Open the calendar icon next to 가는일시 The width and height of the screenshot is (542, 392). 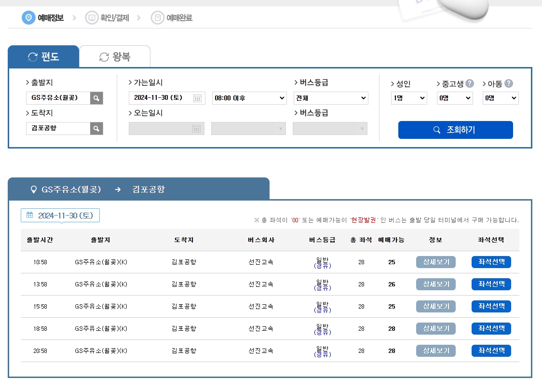click(x=198, y=97)
